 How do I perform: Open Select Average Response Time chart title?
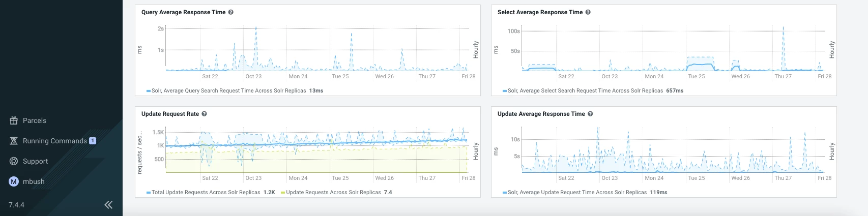(x=540, y=12)
